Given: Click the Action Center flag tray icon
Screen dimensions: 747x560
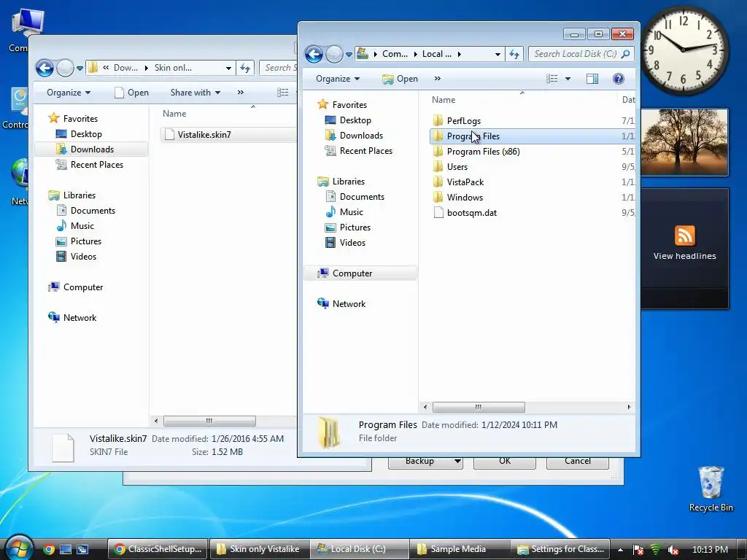Looking at the screenshot, I should [x=638, y=550].
